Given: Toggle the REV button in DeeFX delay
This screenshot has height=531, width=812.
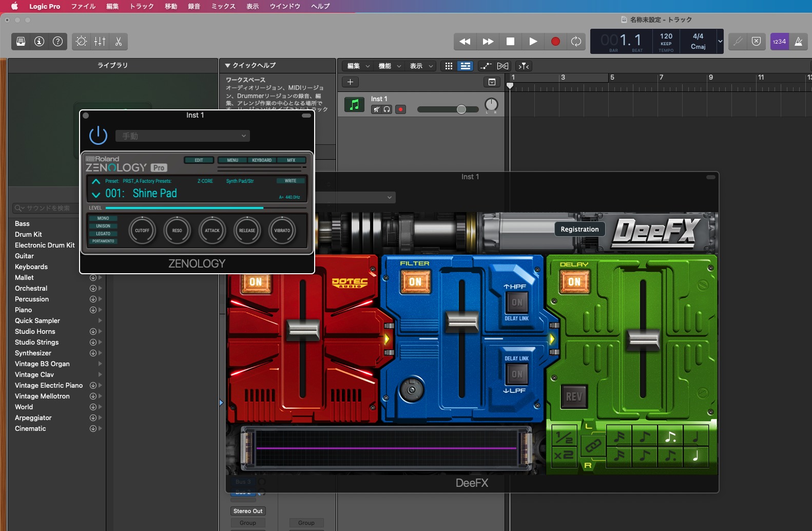Looking at the screenshot, I should pyautogui.click(x=574, y=396).
